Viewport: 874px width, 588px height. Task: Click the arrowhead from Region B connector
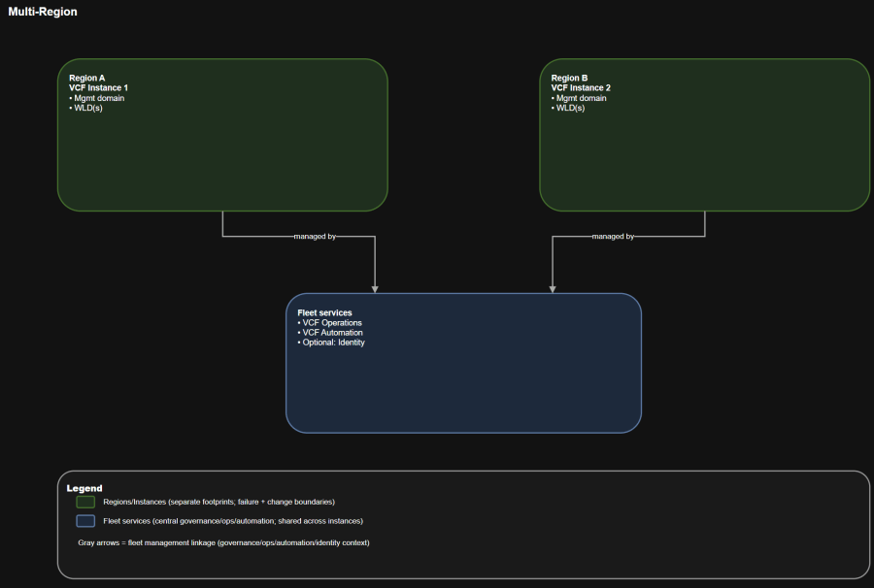pyautogui.click(x=553, y=287)
